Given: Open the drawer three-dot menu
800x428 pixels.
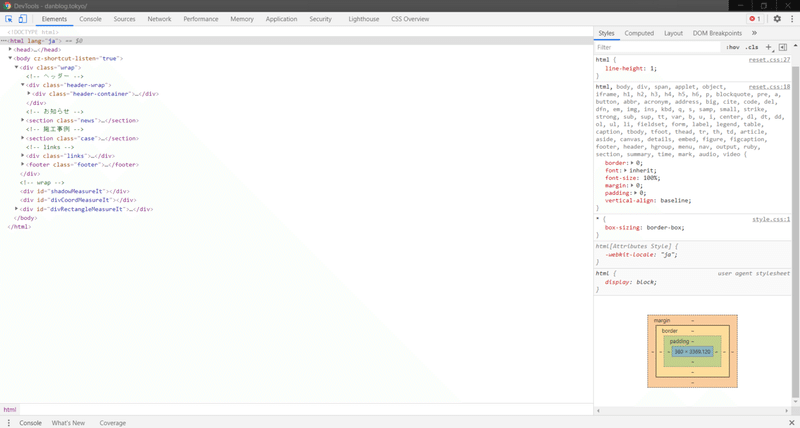Looking at the screenshot, I should (9, 423).
